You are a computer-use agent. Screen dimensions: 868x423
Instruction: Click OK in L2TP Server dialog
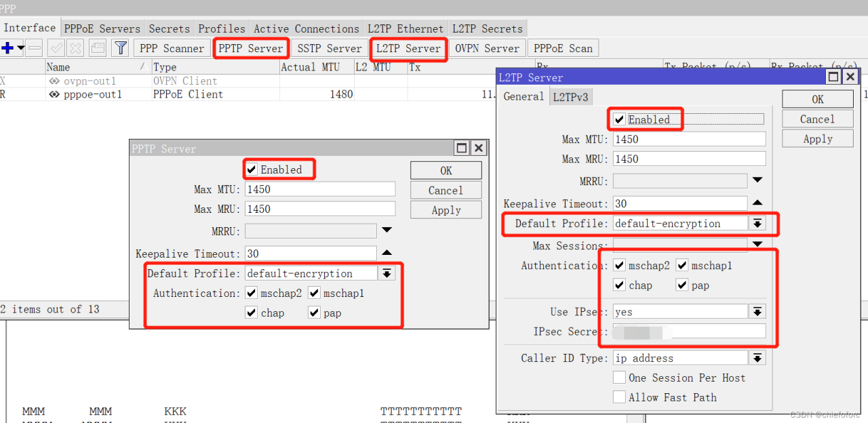pyautogui.click(x=818, y=99)
